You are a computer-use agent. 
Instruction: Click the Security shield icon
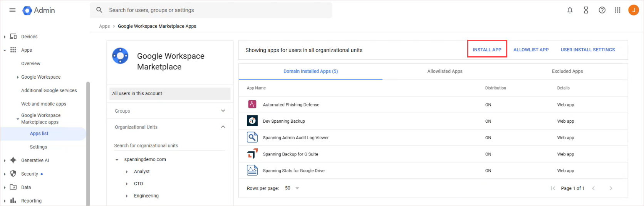click(x=13, y=174)
